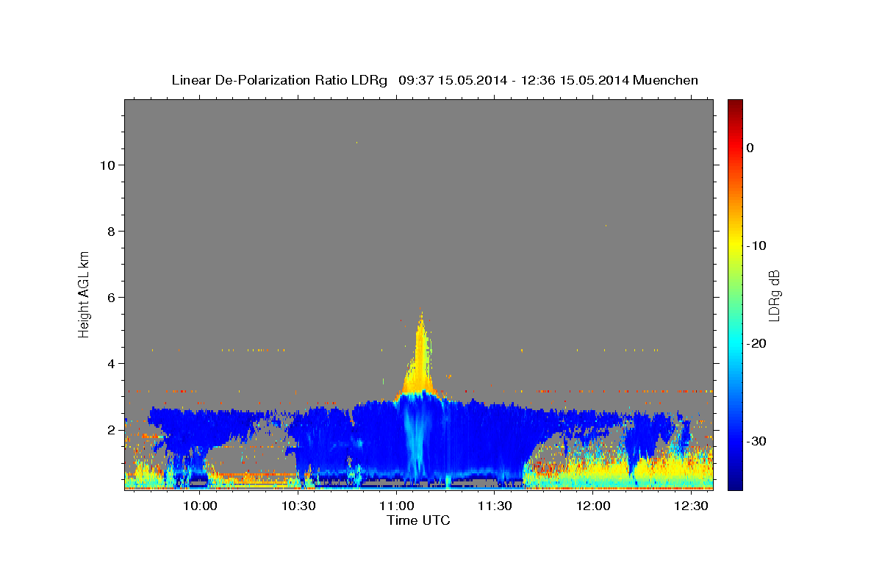Click the 2 km height tick label
The width and height of the screenshot is (882, 588).
[110, 429]
